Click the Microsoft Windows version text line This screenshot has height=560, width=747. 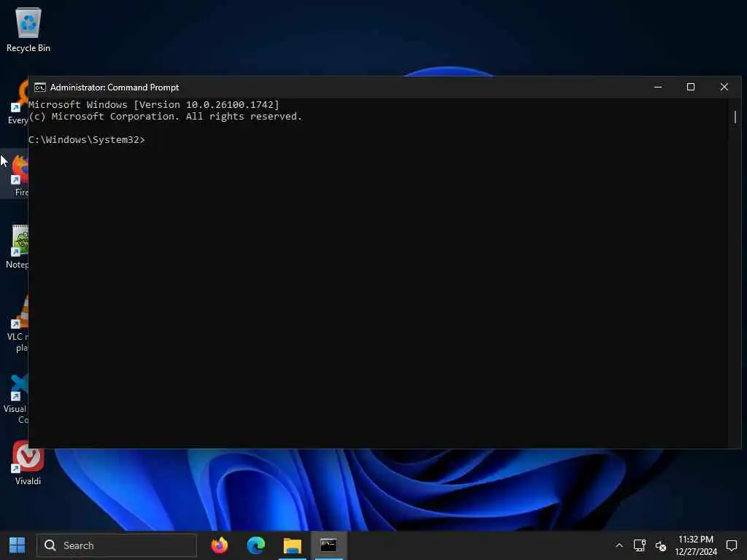(154, 105)
